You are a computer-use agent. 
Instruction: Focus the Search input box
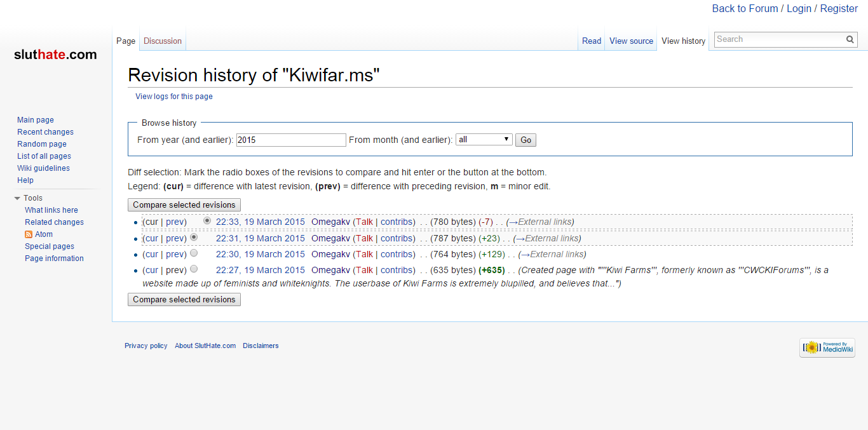pyautogui.click(x=780, y=39)
